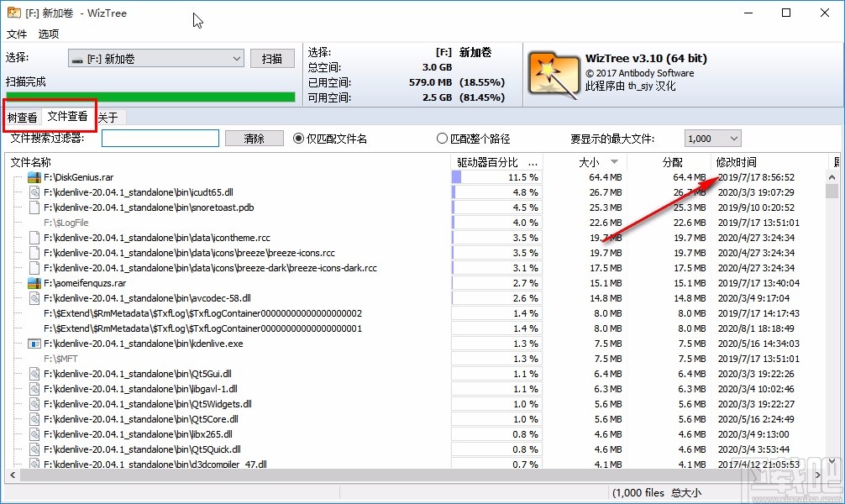Click the aomeifenquzs.rar archive icon

coord(34,283)
